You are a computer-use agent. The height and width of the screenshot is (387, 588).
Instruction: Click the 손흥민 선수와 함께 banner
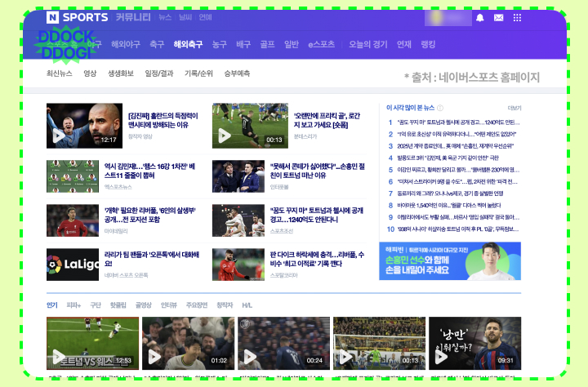tap(450, 261)
